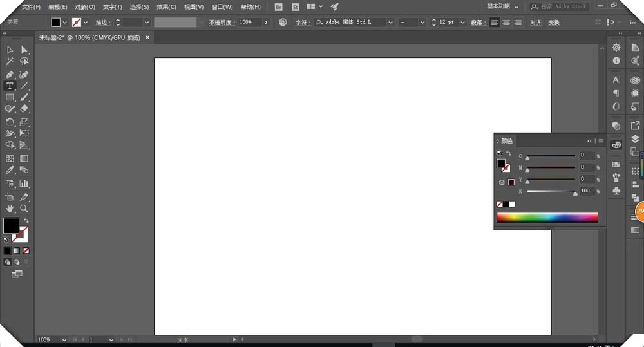
Task: Enable Draw Normal mode
Action: click(x=7, y=262)
